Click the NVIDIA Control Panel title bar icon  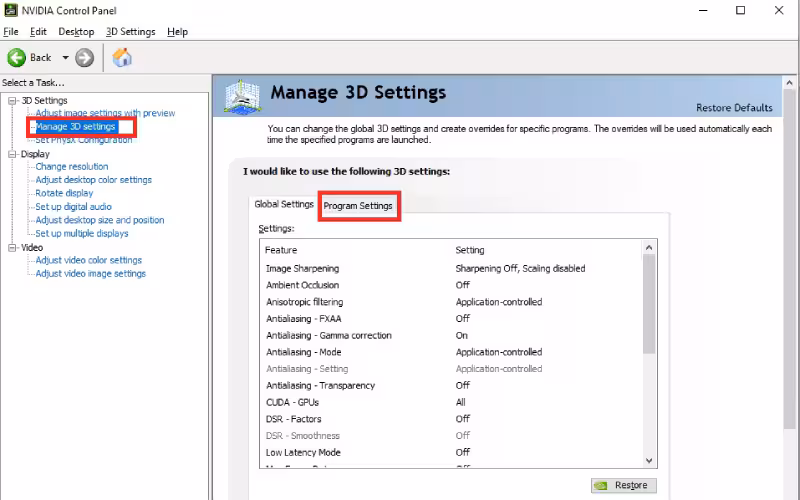pos(11,10)
